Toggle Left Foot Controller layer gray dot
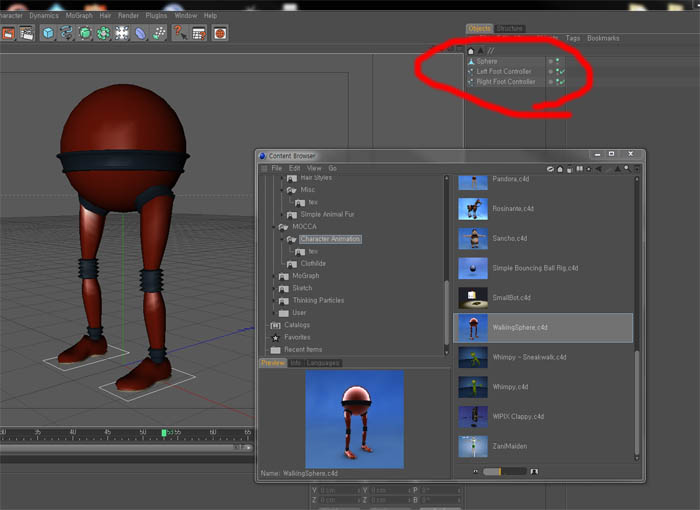Image resolution: width=700 pixels, height=510 pixels. point(550,71)
